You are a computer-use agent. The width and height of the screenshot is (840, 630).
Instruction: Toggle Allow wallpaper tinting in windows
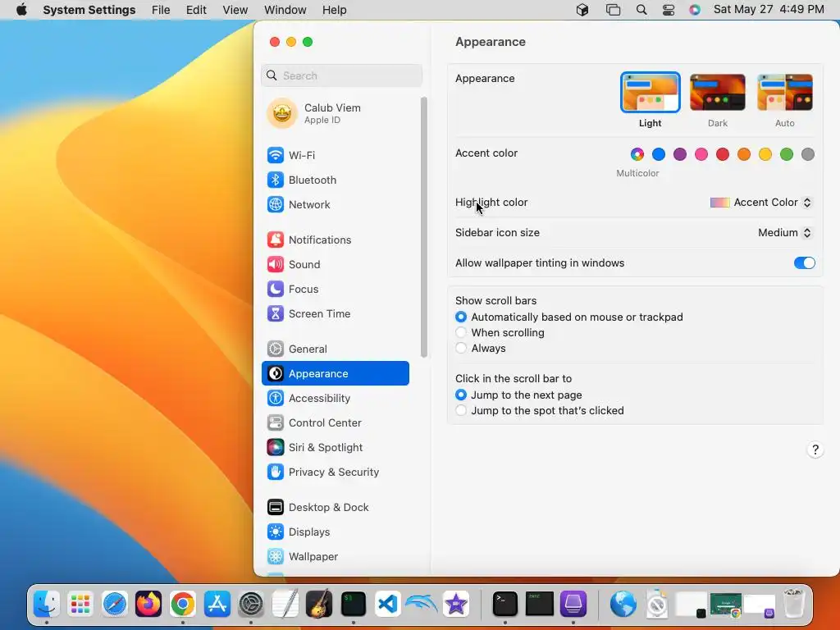coord(804,263)
